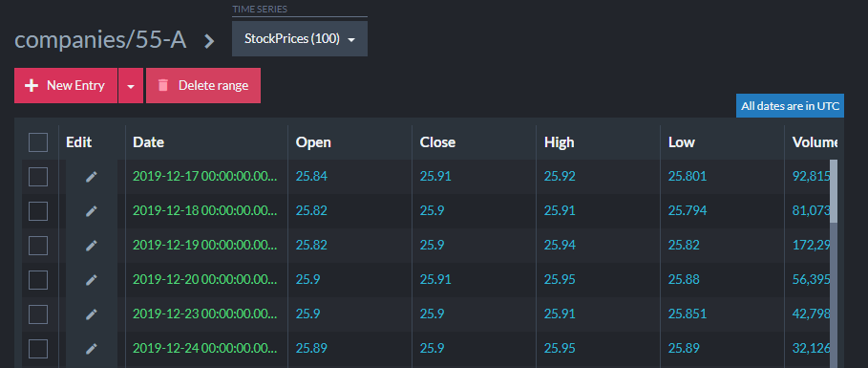Click Volume value 32,126

pos(811,349)
